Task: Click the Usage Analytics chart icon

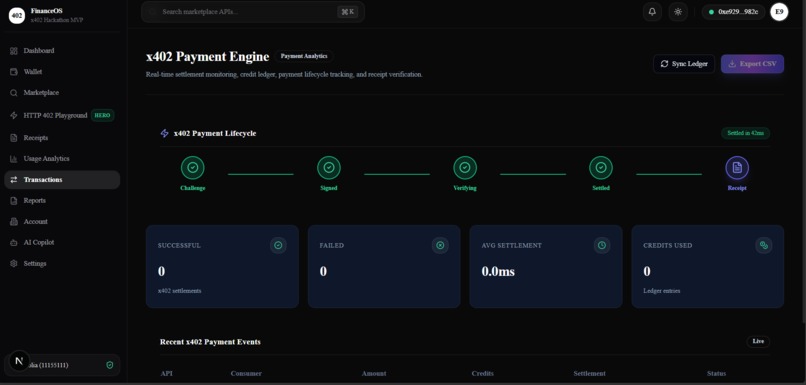Action: pyautogui.click(x=14, y=159)
